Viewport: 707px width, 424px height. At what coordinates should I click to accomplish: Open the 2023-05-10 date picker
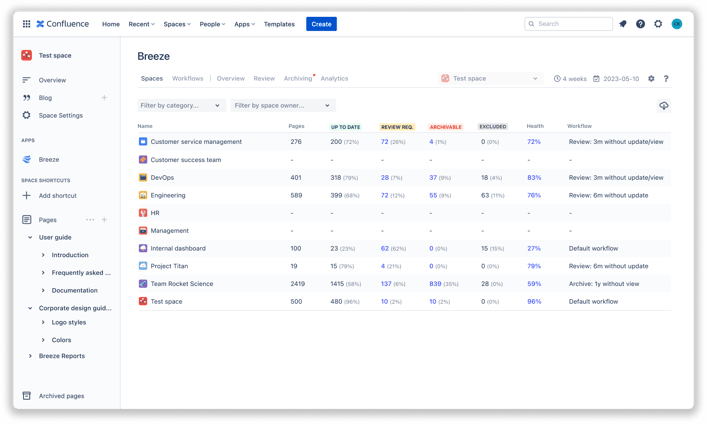point(616,78)
